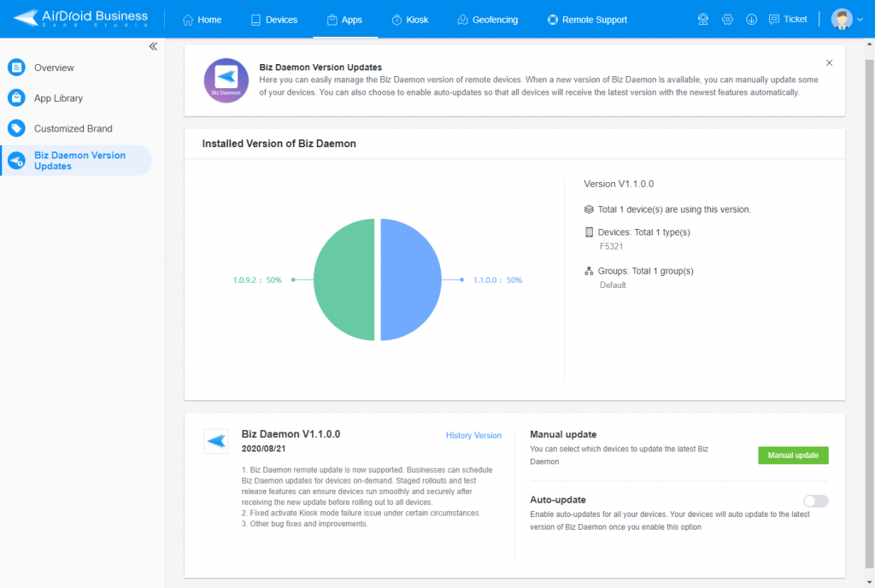The width and height of the screenshot is (875, 588).
Task: Select the Customized Brand tag icon
Action: 16,128
